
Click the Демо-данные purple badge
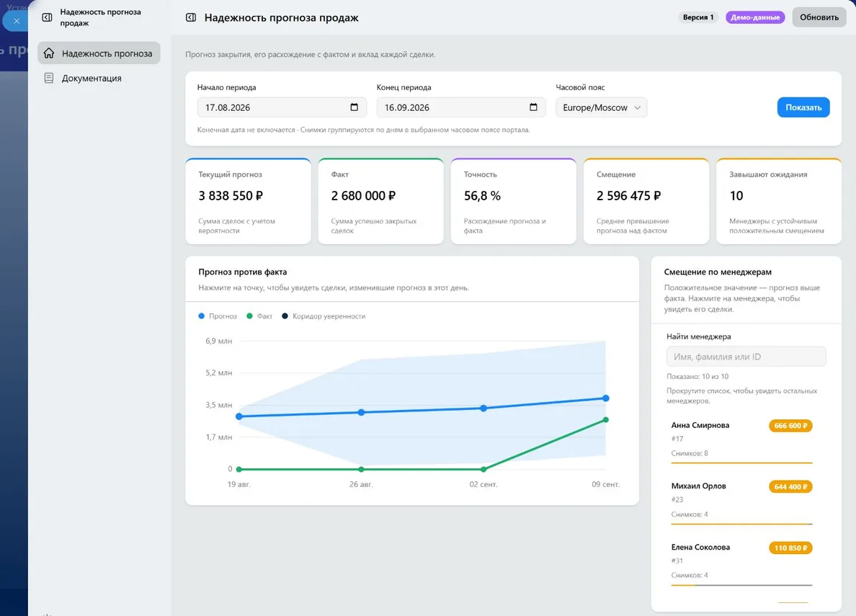point(755,17)
